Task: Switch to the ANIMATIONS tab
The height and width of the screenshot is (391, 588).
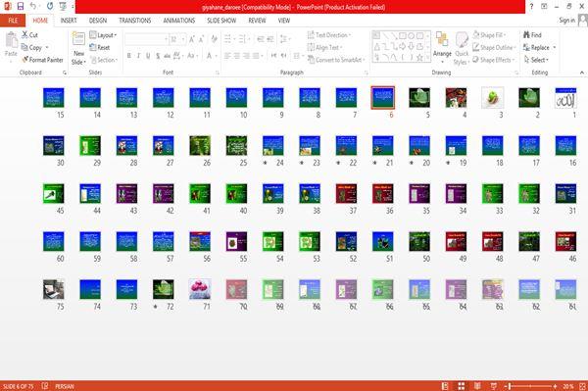Action: click(x=179, y=21)
